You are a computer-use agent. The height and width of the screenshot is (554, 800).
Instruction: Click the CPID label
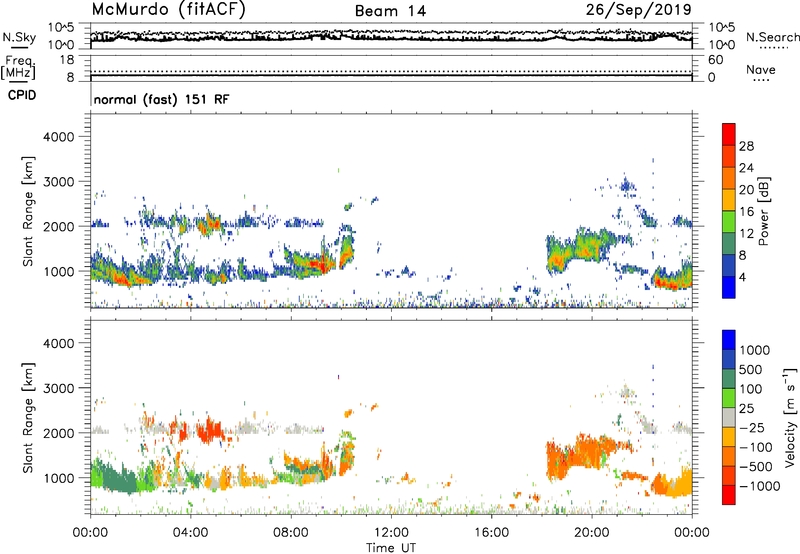point(21,95)
